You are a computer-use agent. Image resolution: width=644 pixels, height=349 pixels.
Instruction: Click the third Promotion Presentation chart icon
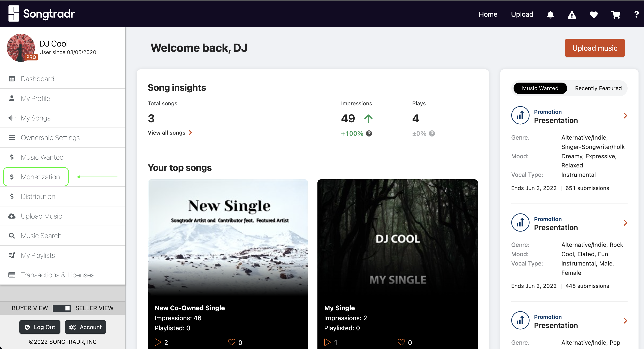[520, 320]
